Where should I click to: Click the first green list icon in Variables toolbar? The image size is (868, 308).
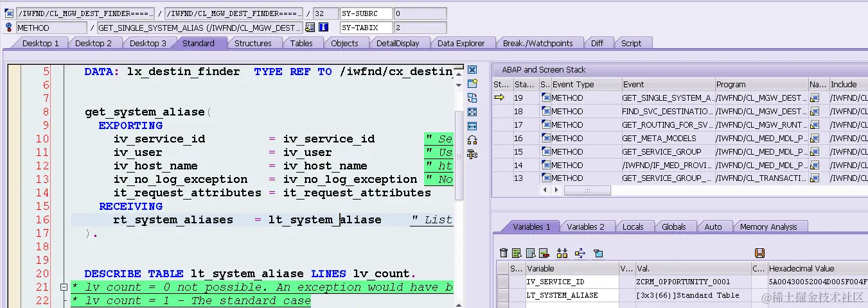[x=517, y=253]
